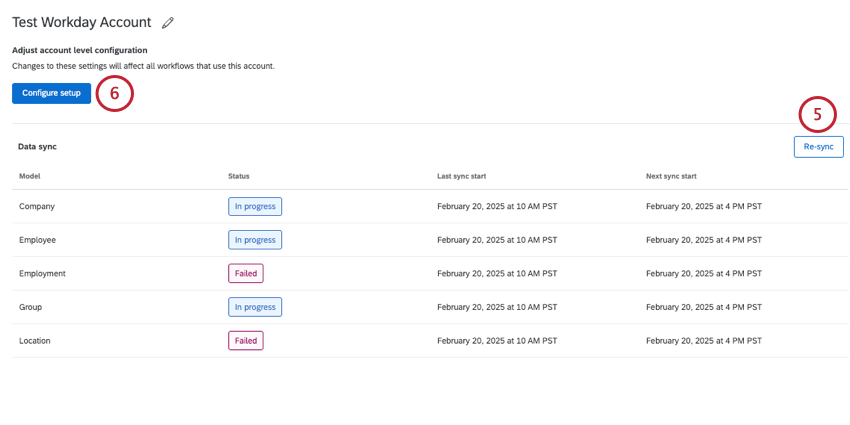Image resolution: width=850 pixels, height=425 pixels.
Task: Click the Last sync start column header
Action: pyautogui.click(x=462, y=176)
